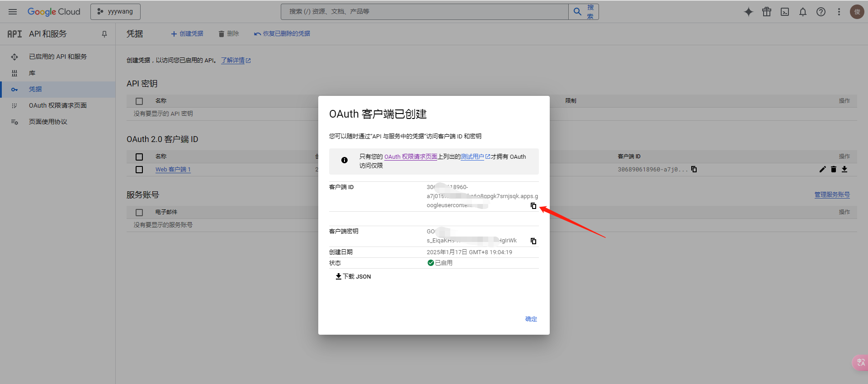Activate Cloud Shell terminal icon
Image resolution: width=868 pixels, height=384 pixels.
click(785, 12)
